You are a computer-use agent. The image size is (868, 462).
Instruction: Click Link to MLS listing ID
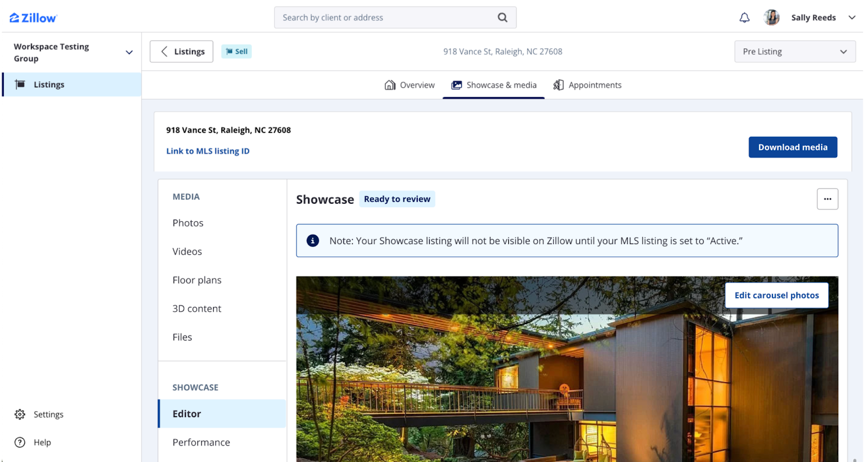pyautogui.click(x=208, y=151)
